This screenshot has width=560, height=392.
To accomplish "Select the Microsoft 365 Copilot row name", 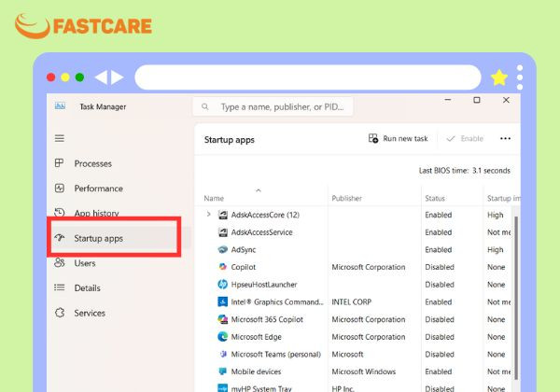I will (267, 319).
